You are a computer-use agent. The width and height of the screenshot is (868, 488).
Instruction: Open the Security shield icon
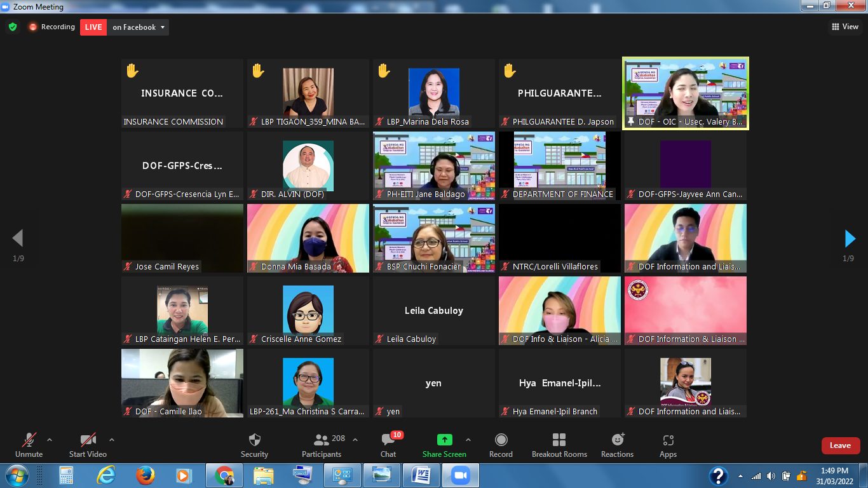(254, 440)
